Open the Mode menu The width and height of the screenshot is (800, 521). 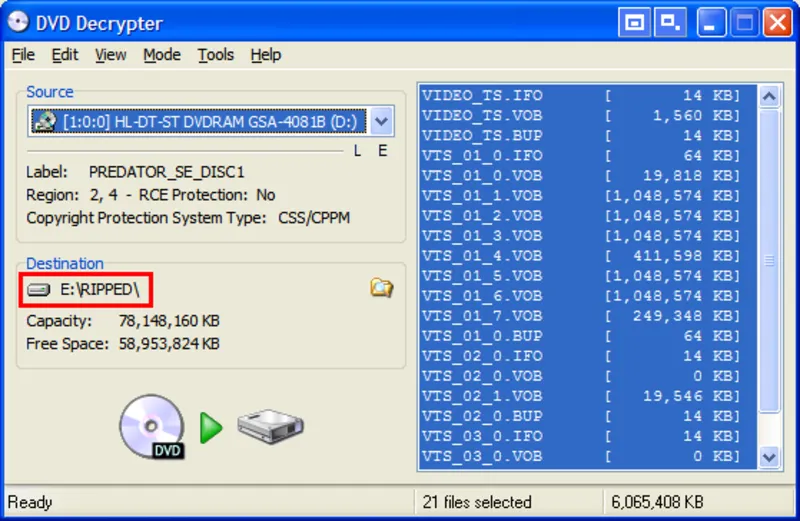pos(161,55)
